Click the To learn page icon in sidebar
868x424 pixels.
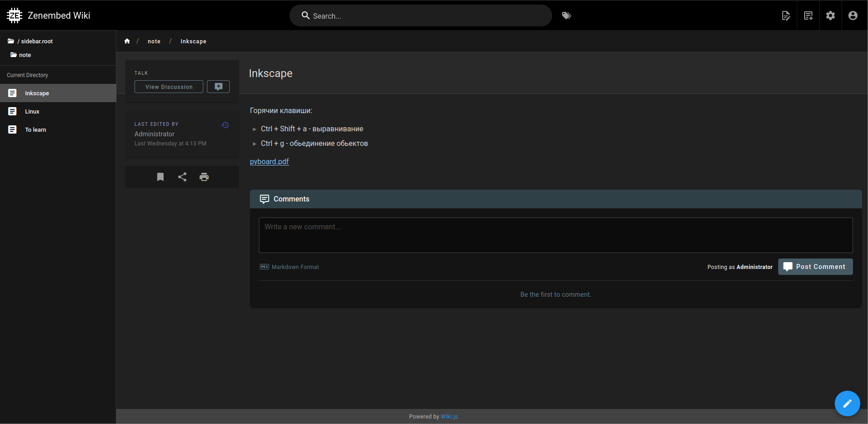click(12, 129)
